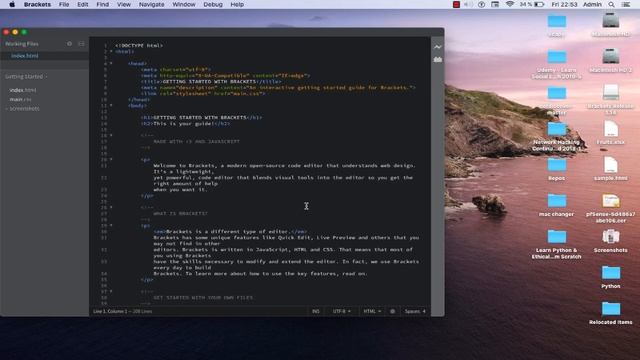Screen dimensions: 640x360
Task: Collapse the body tag fold on line 11
Action: 111,105
